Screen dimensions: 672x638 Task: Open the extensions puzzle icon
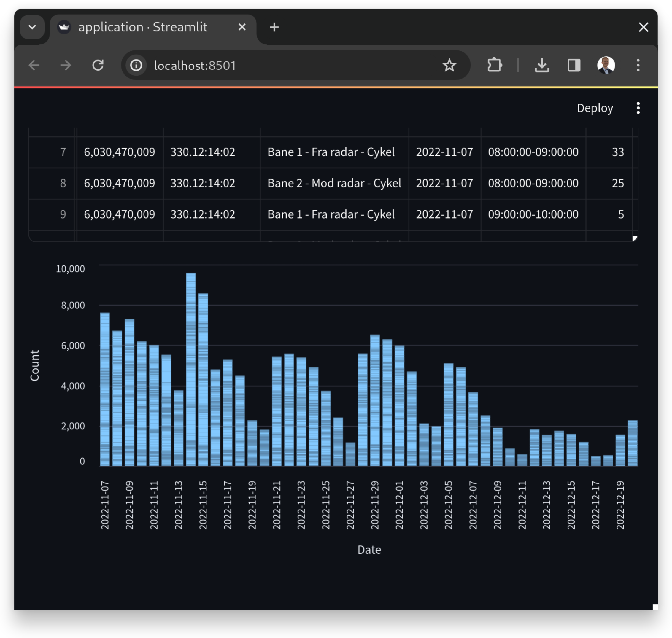tap(494, 65)
